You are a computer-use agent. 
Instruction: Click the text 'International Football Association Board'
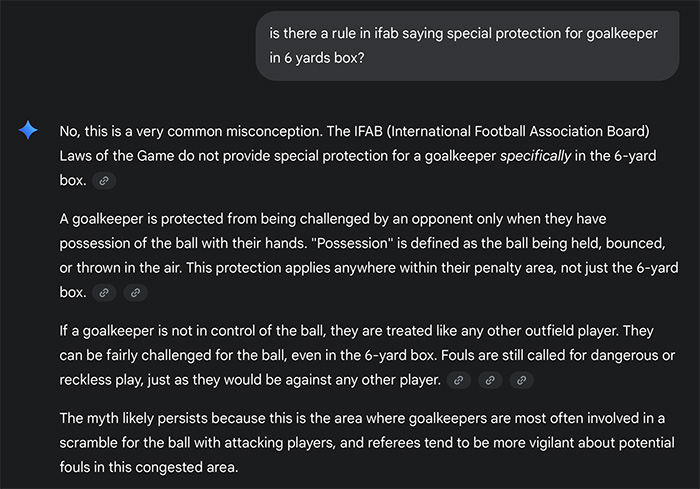(x=518, y=131)
